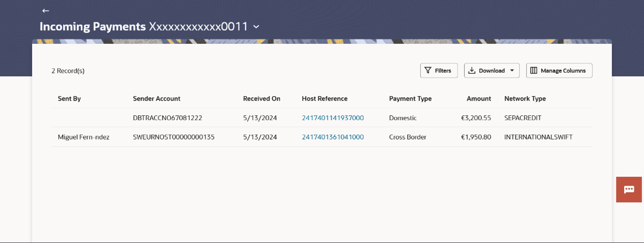Click the Download tray icon
This screenshot has height=243, width=644.
click(472, 70)
